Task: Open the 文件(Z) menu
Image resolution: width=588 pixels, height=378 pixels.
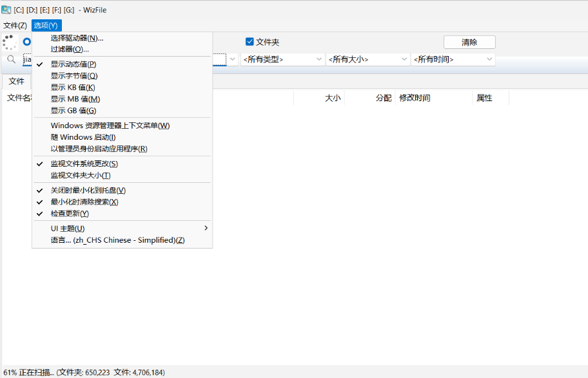Action: pyautogui.click(x=14, y=25)
